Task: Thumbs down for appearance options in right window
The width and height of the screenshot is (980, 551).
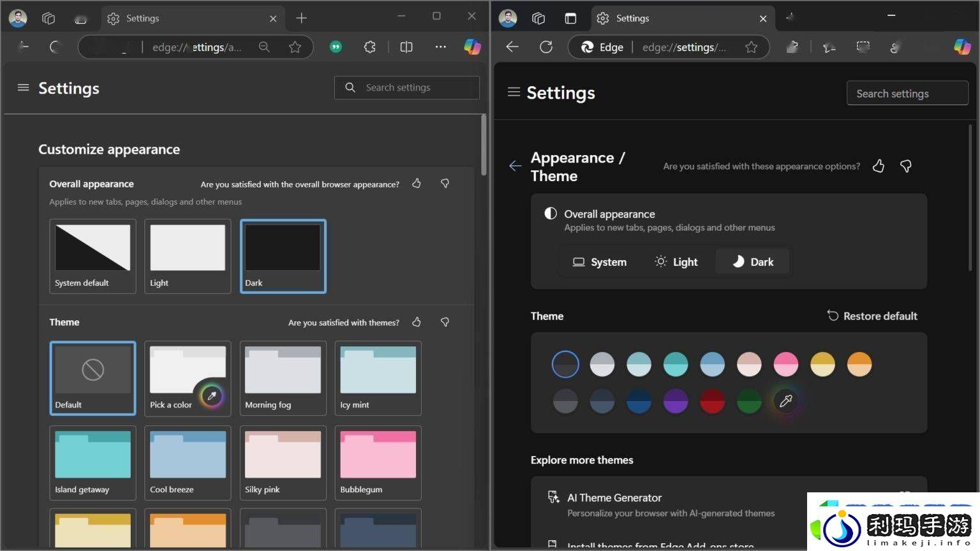Action: click(905, 166)
